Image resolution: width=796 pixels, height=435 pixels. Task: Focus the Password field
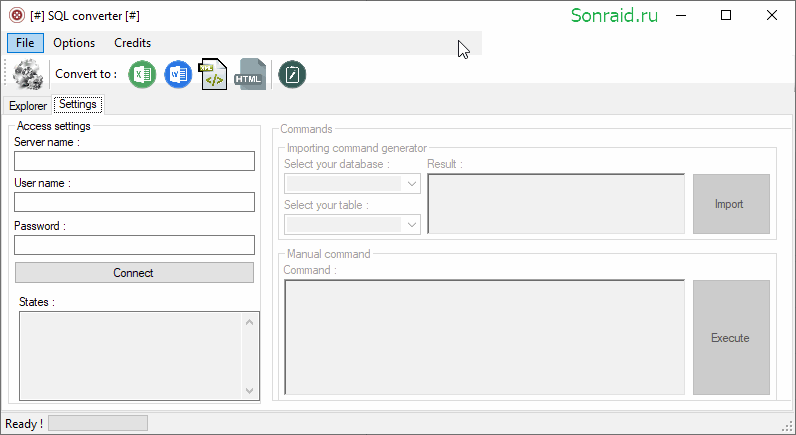tap(135, 245)
